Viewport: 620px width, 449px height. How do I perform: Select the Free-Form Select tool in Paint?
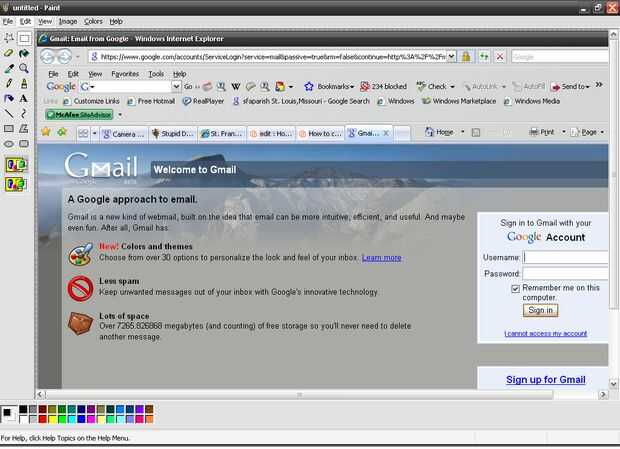tap(9, 38)
